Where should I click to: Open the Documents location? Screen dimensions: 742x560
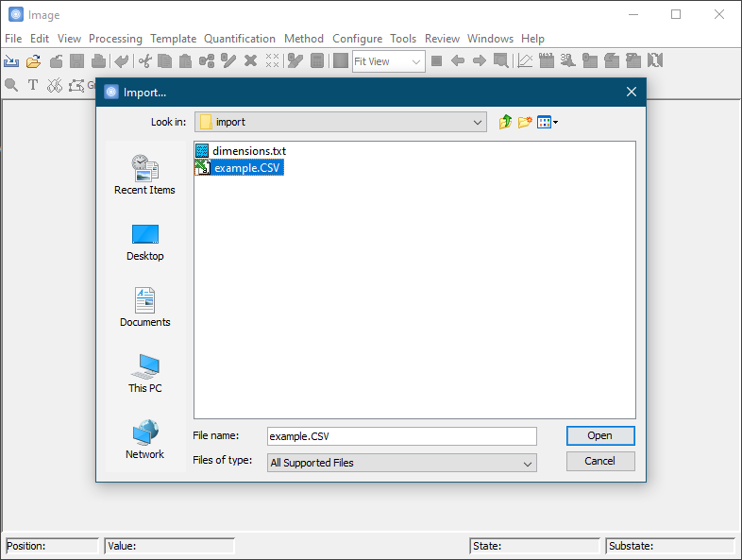click(x=144, y=308)
